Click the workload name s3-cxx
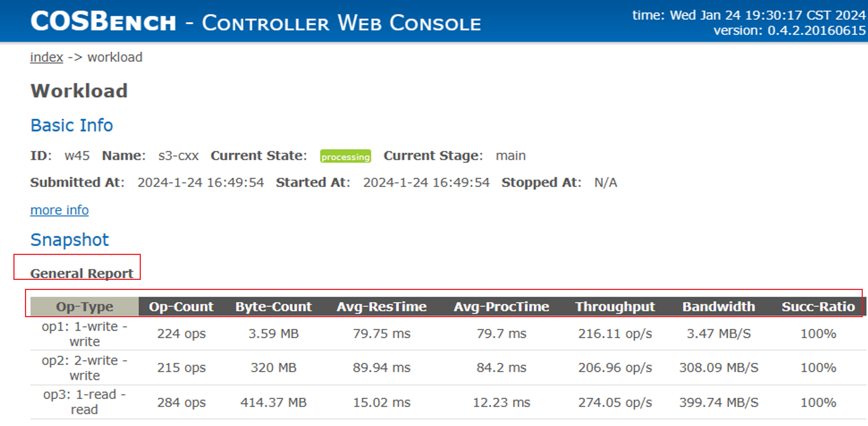 (x=178, y=156)
